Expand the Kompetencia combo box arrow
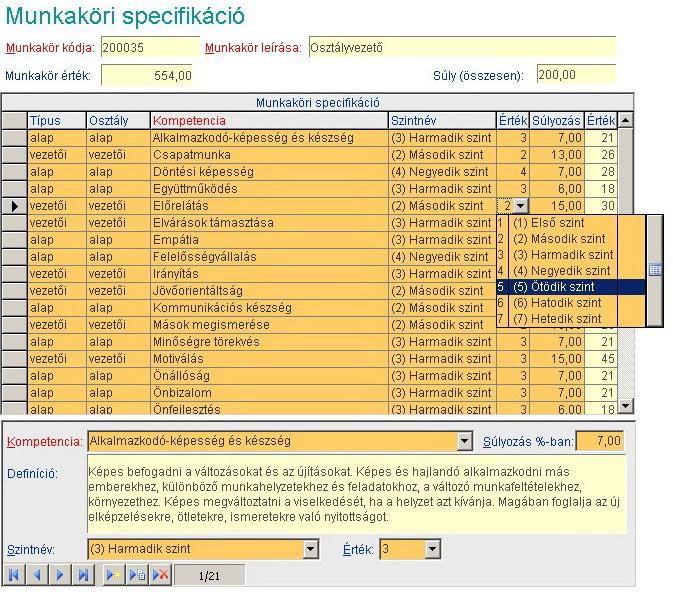The image size is (673, 596). pos(464,441)
